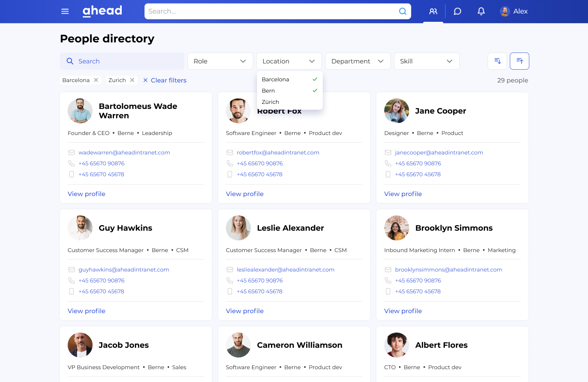
Task: Remove the Zurich filter chip
Action: (x=132, y=80)
